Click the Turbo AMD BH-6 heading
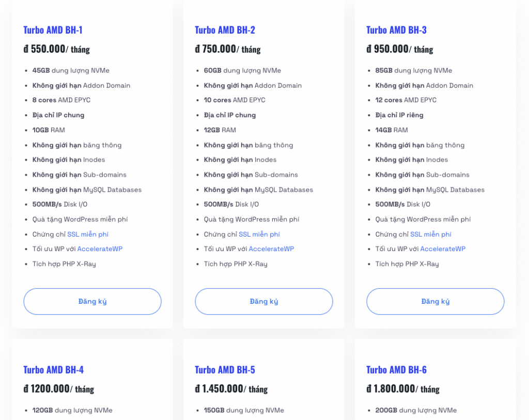Image resolution: width=529 pixels, height=420 pixels. pyautogui.click(x=396, y=370)
